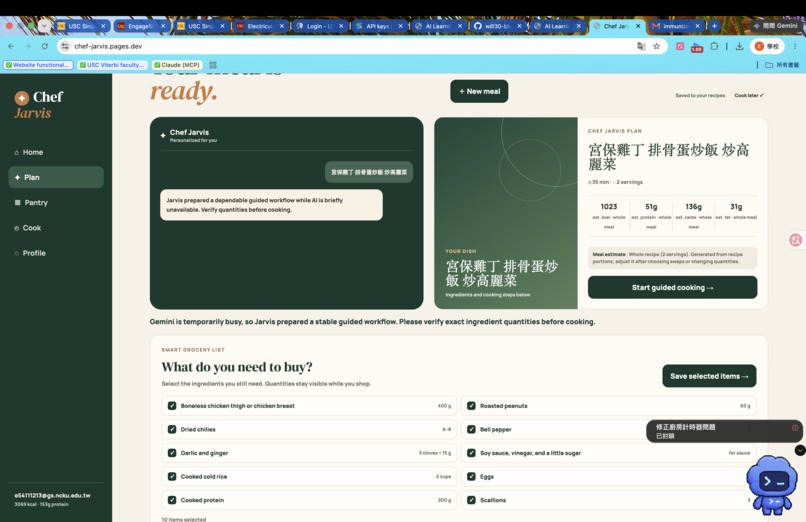This screenshot has height=522, width=806.
Task: Click the dish image card thumbnail
Action: [506, 213]
